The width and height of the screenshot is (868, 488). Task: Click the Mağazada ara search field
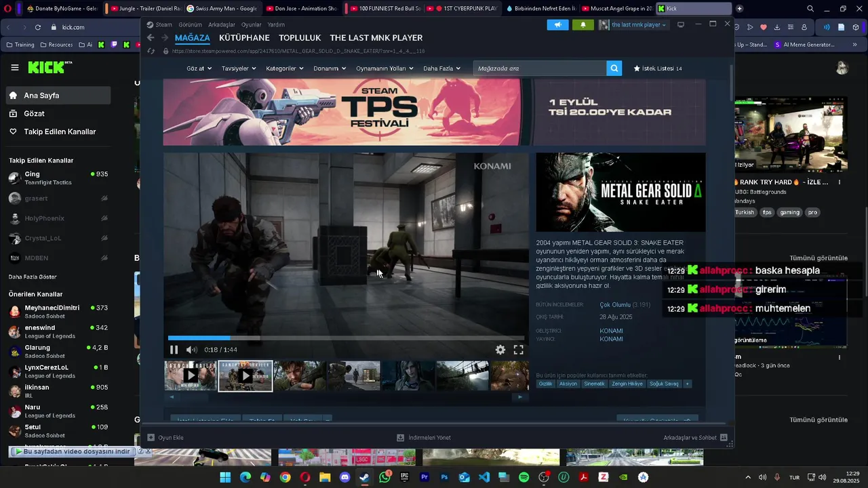click(539, 68)
